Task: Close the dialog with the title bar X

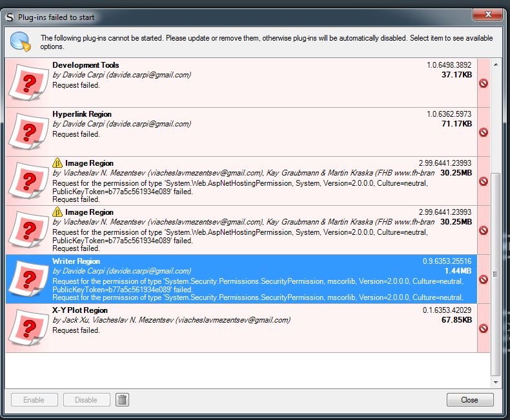Action: pos(488,15)
